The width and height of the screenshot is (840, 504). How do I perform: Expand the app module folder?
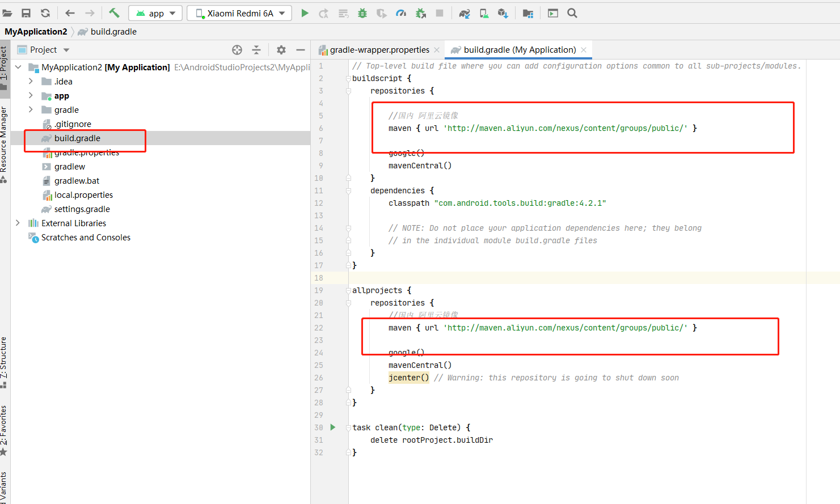(x=31, y=96)
